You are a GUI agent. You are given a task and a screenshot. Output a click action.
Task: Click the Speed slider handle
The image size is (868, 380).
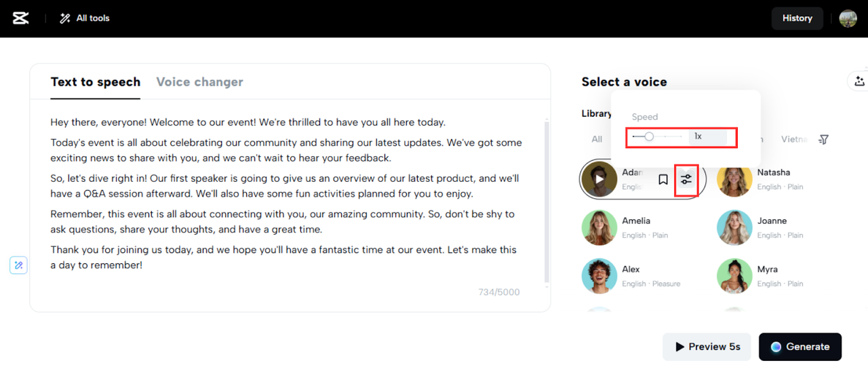coord(649,136)
